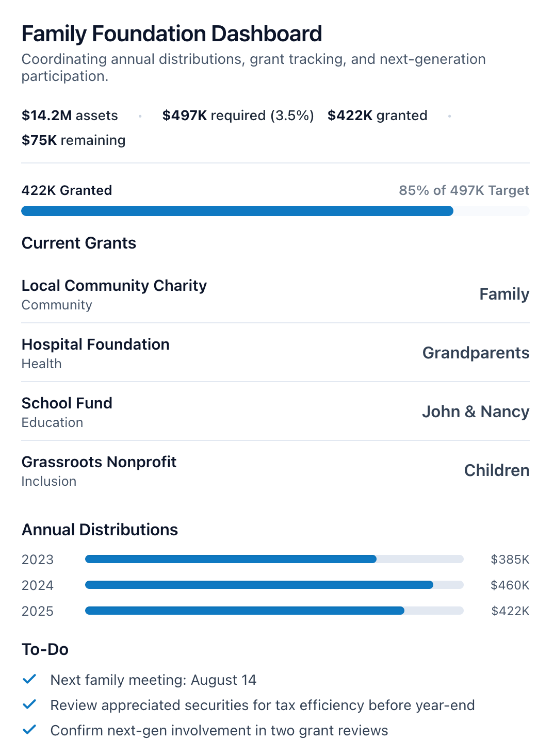Open Local Community Charity grant
Viewport: 554px width, 756px height.
coord(114,286)
